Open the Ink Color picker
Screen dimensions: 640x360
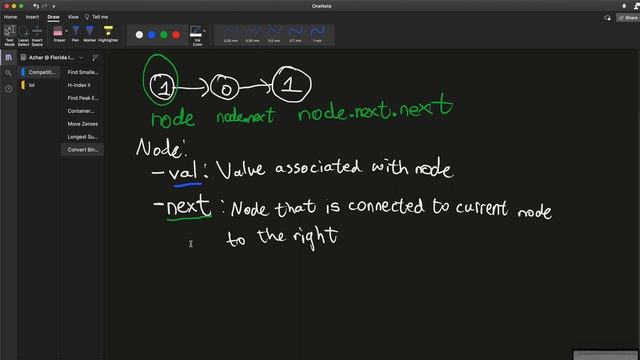pyautogui.click(x=197, y=36)
